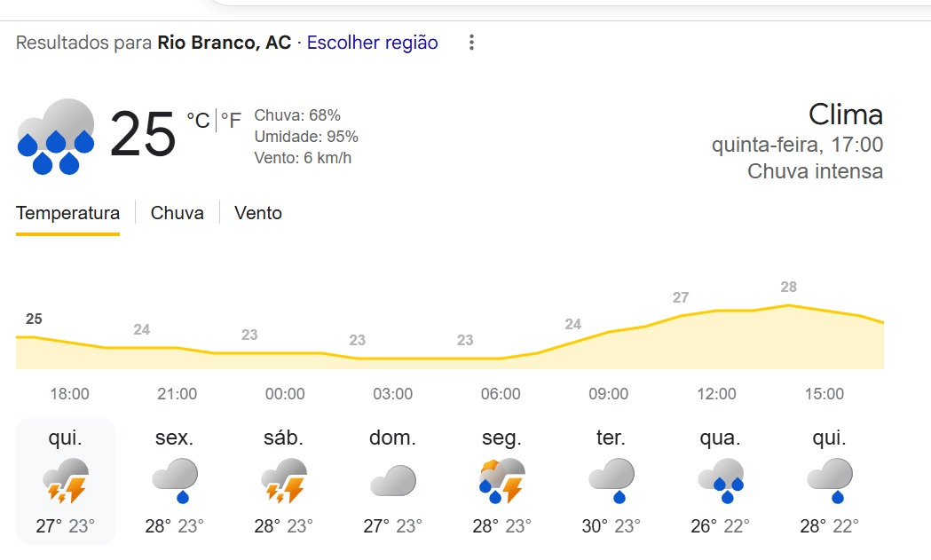The image size is (931, 560).
Task: Open the Vento tab
Action: pyautogui.click(x=258, y=213)
